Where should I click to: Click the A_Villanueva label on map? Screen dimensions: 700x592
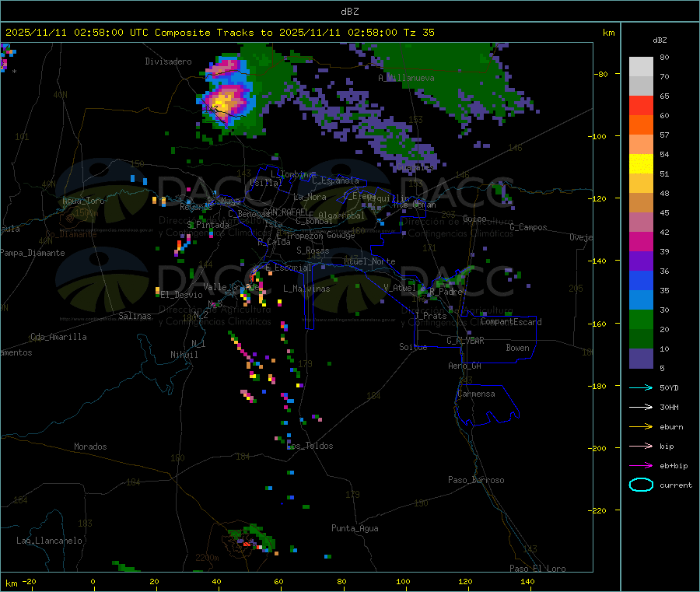[x=406, y=78]
